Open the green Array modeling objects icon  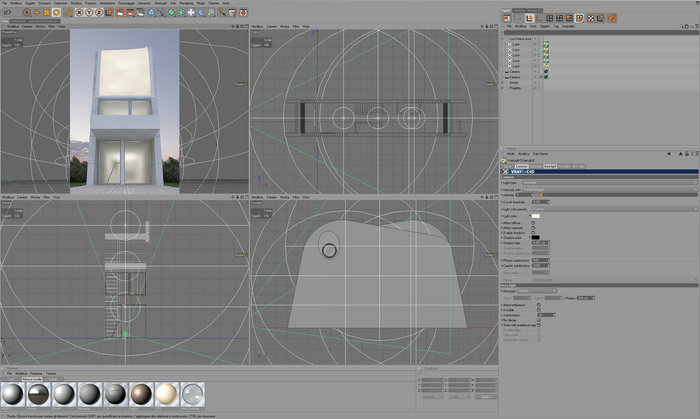click(181, 12)
